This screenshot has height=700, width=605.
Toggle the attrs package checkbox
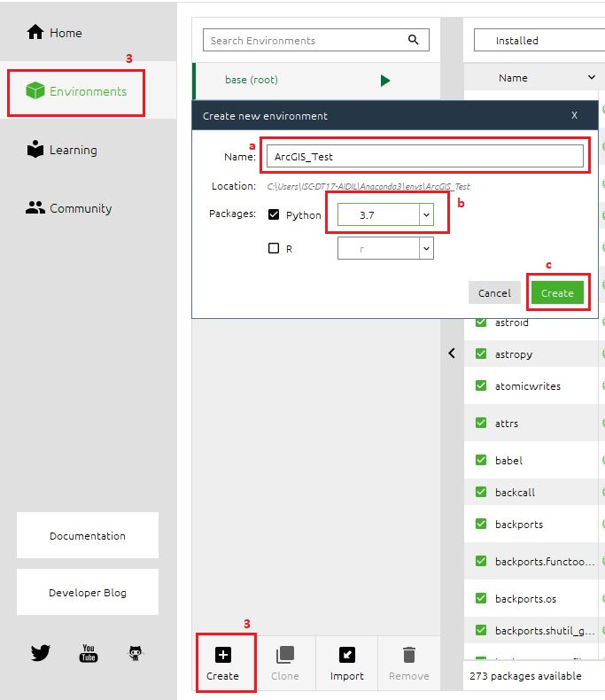pos(480,423)
